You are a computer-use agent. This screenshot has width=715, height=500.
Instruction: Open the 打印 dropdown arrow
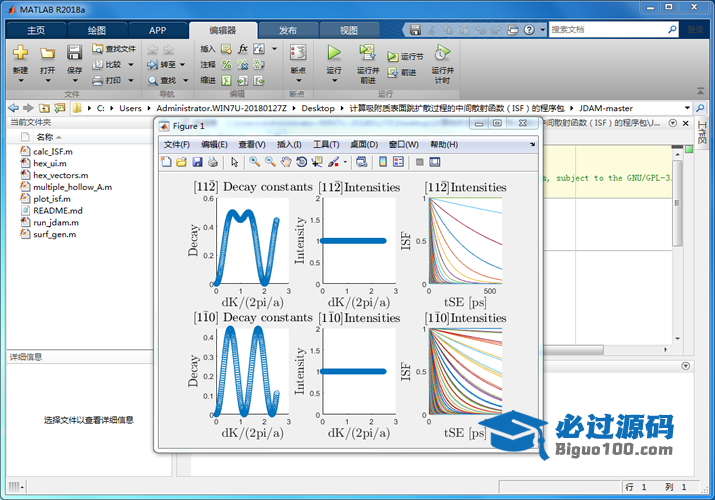131,81
